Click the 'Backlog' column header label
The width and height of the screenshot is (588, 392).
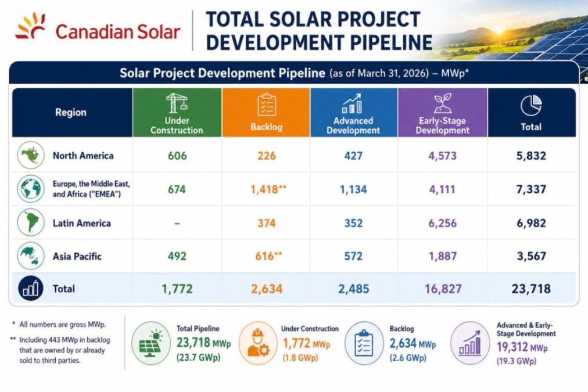[x=267, y=127]
